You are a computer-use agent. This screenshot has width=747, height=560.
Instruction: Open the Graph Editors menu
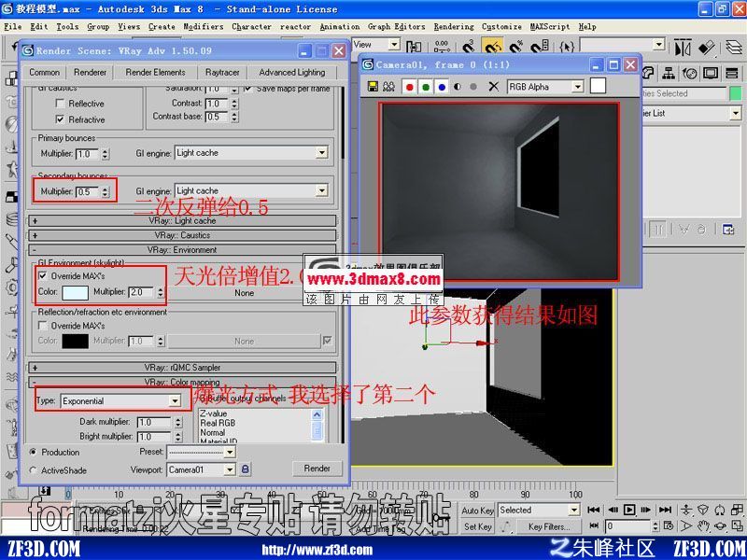coord(396,27)
